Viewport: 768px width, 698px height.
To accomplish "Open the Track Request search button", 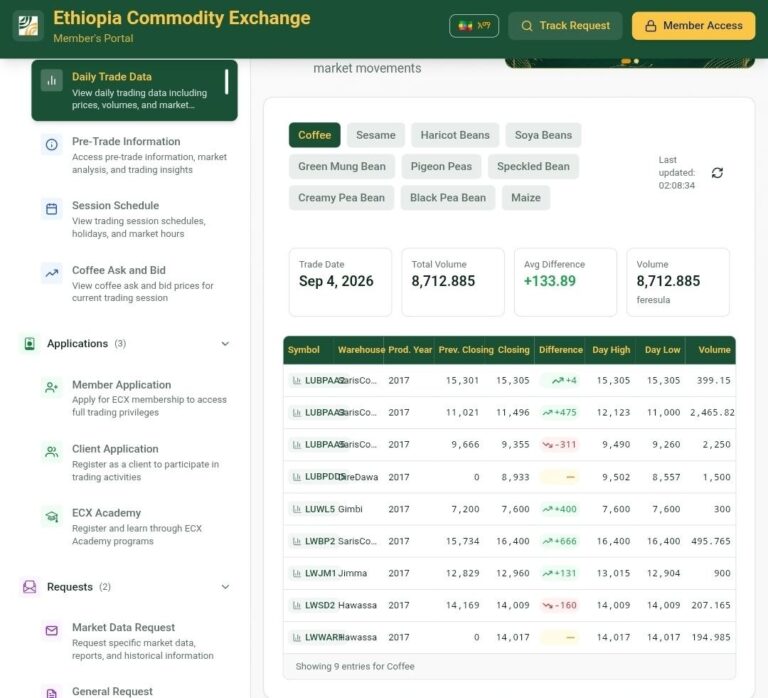I will (x=565, y=25).
